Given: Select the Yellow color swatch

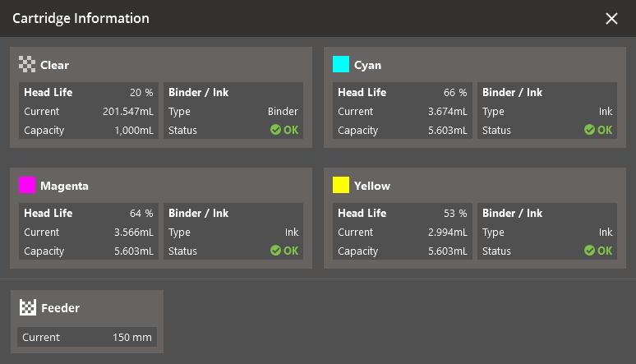Looking at the screenshot, I should 341,186.
